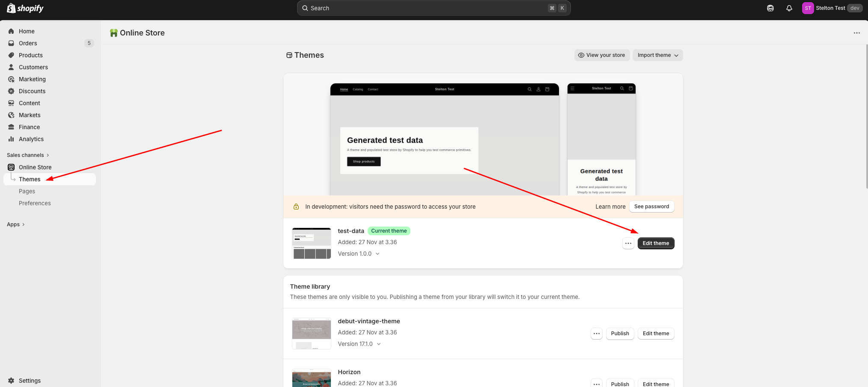Follow the Learn more link
This screenshot has height=387, width=868.
click(x=610, y=207)
